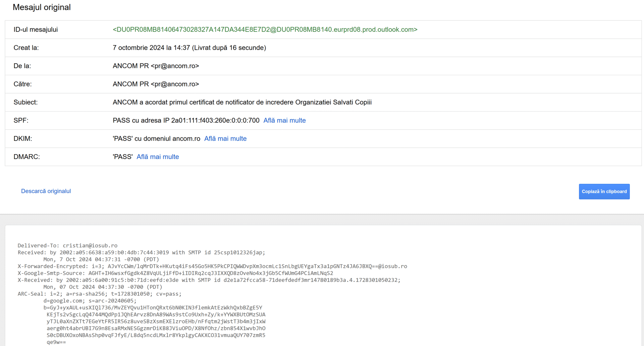This screenshot has width=644, height=346.
Task: Click the 'X-Google-Smtp-Source' header line
Action: pos(175,273)
